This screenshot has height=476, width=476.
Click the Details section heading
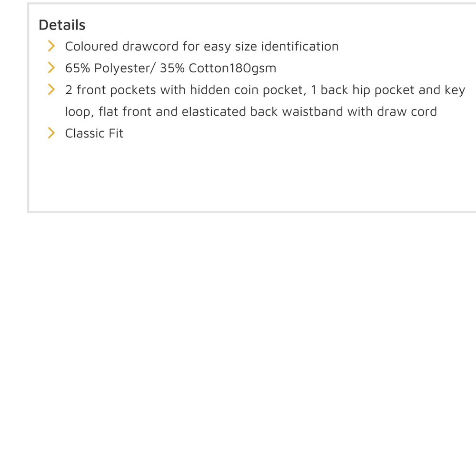click(x=62, y=25)
